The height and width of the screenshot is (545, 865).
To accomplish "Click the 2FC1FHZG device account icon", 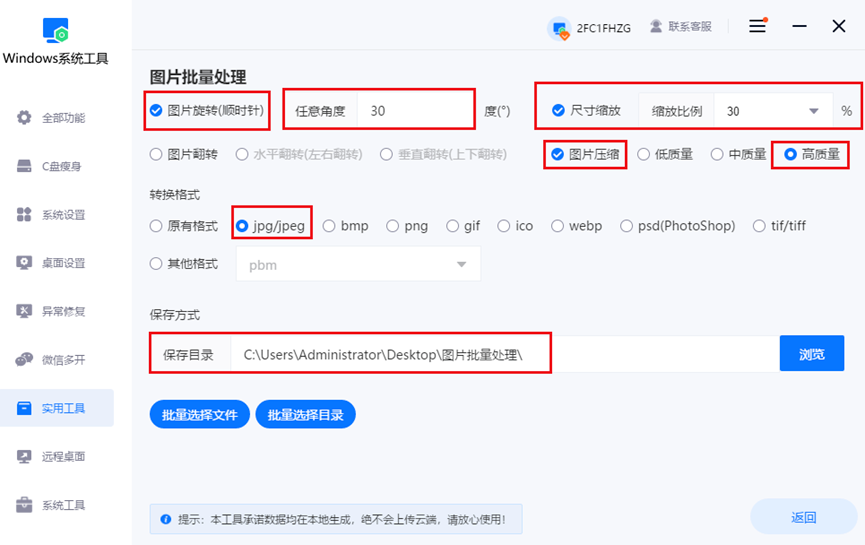I will [560, 28].
